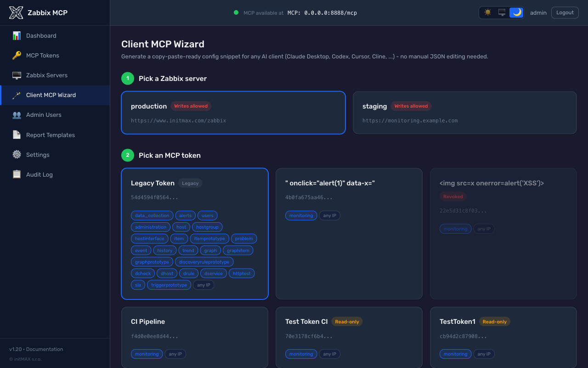This screenshot has height=368, width=588.
Task: Click the green MCP status indicator dot
Action: (x=236, y=12)
